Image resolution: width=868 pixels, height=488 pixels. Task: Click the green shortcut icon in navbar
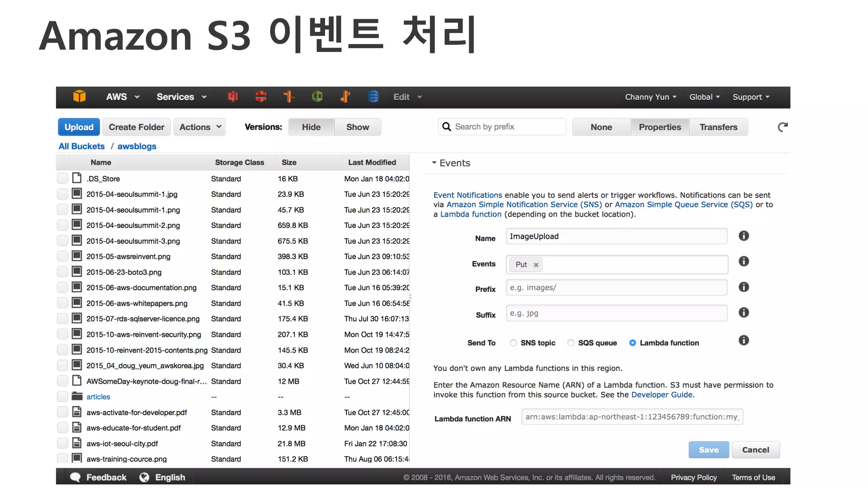[x=317, y=97]
